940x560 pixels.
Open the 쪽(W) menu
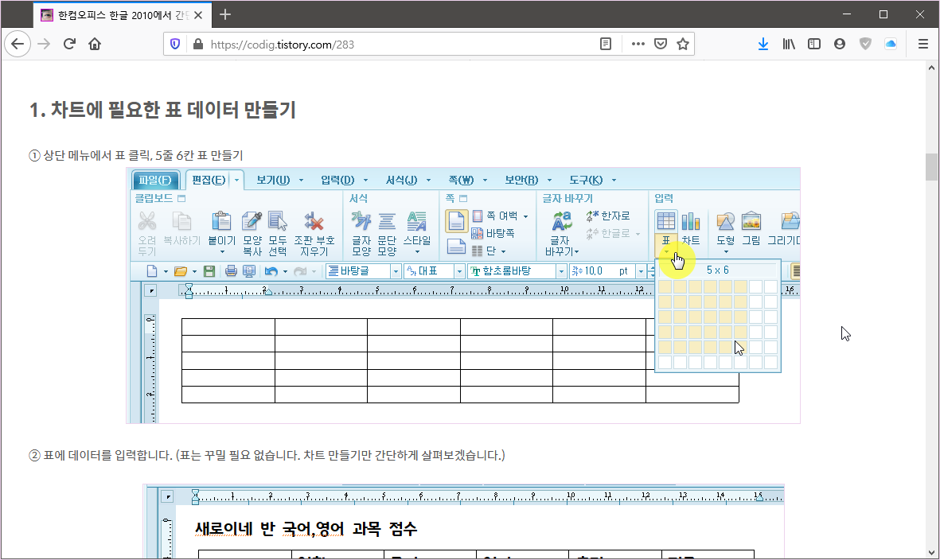click(x=461, y=180)
